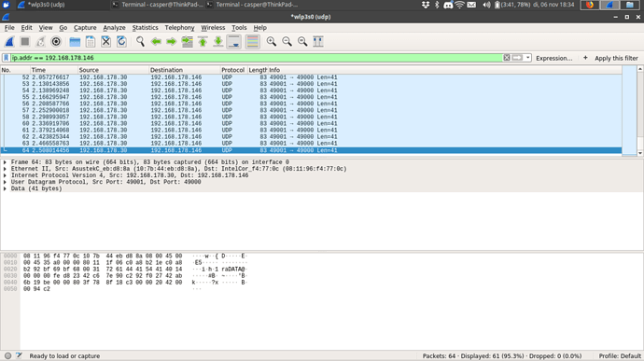Open the Edit menu
This screenshot has width=644, height=361.
[27, 27]
